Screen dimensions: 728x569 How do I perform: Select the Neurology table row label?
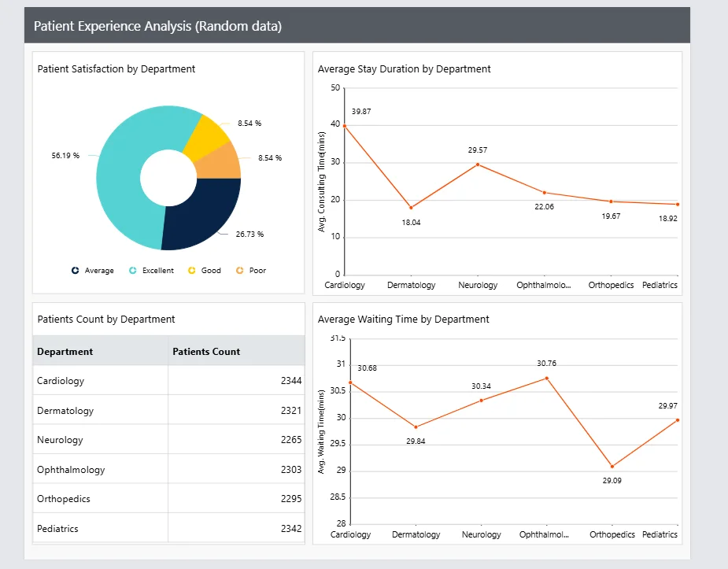60,439
